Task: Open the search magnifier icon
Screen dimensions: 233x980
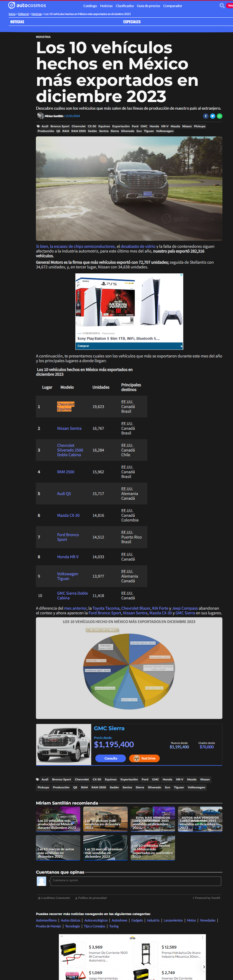Action: click(222, 6)
